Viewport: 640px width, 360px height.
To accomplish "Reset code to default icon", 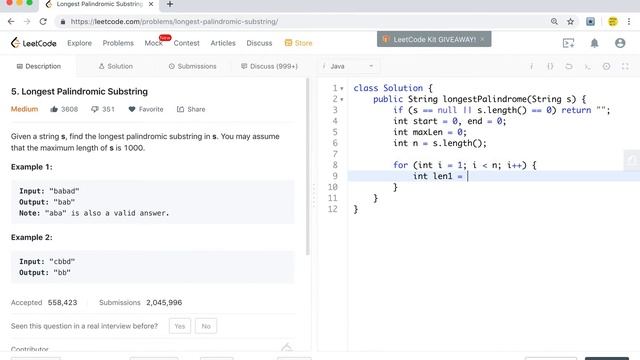I will tap(569, 66).
